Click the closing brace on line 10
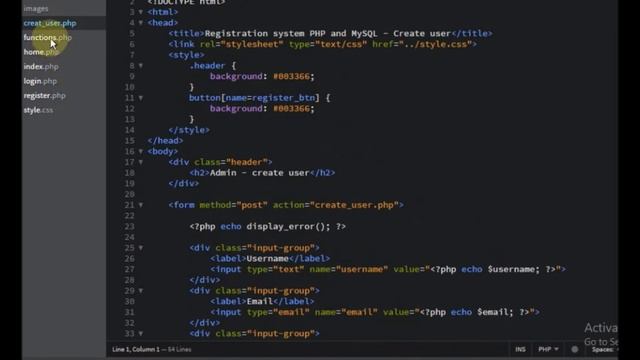 pyautogui.click(x=192, y=87)
